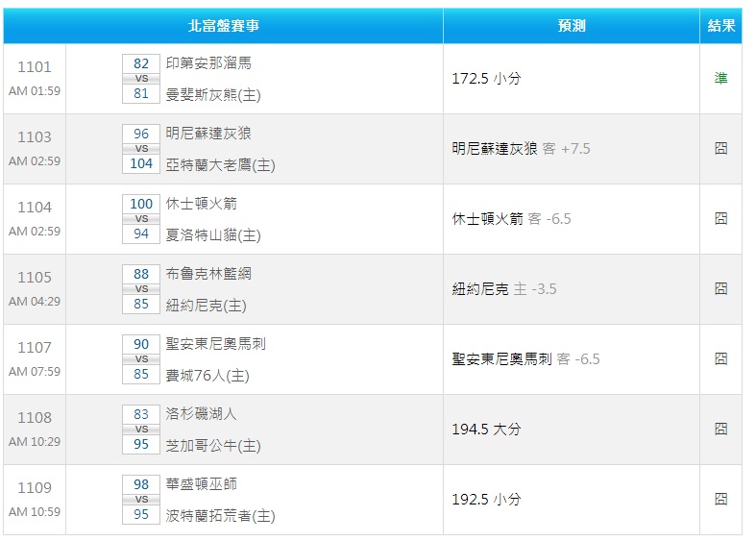756x541 pixels.
Task: Click team name 夏洛特山貓(主)
Action: [x=213, y=235]
